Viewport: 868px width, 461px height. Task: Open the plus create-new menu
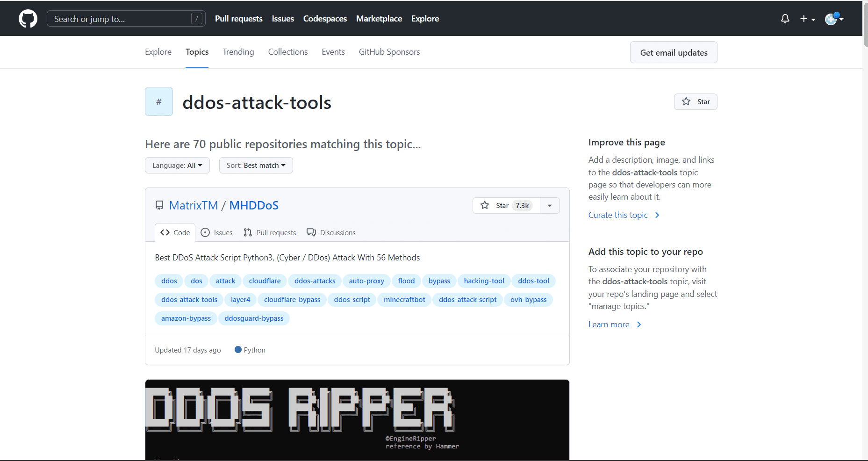(807, 19)
